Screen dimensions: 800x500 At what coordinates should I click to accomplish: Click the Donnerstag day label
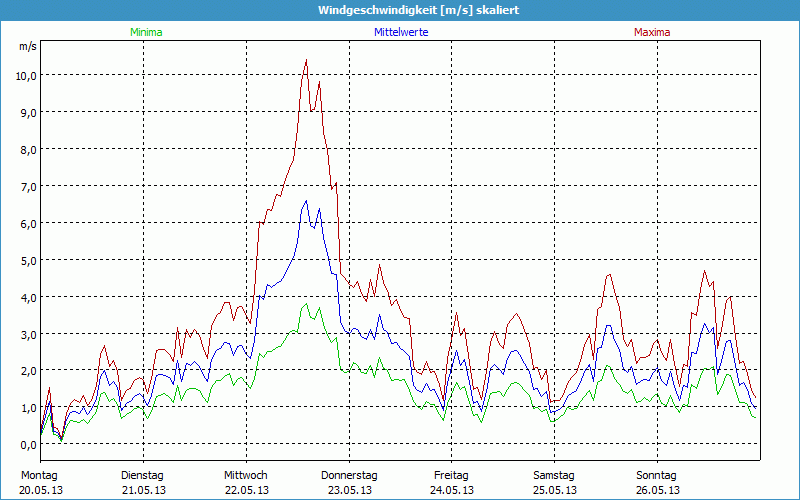click(349, 476)
